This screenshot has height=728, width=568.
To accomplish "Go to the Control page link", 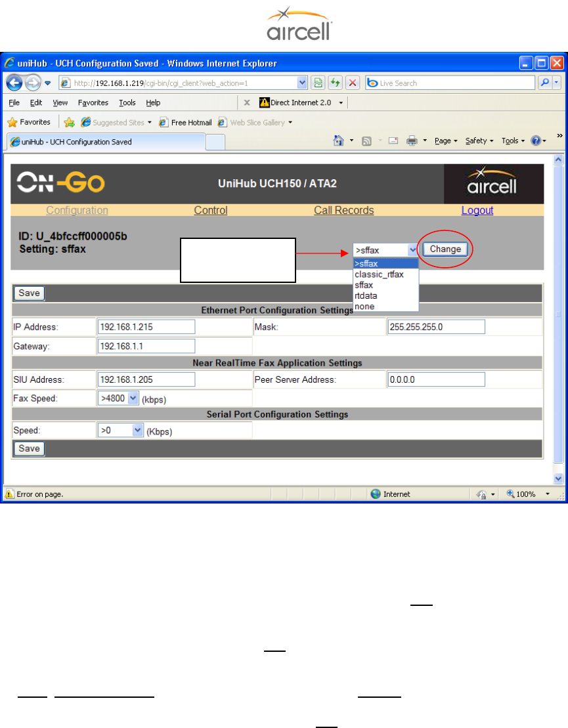I will click(211, 210).
